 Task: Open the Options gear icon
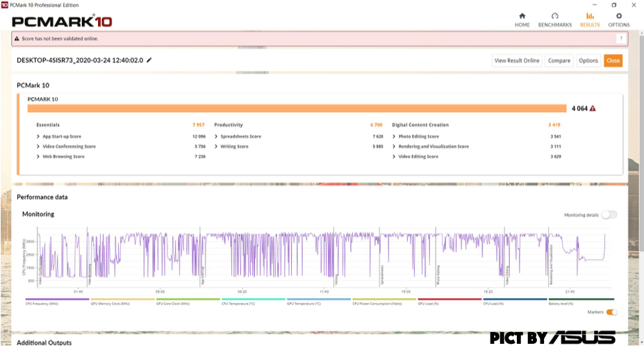[618, 16]
